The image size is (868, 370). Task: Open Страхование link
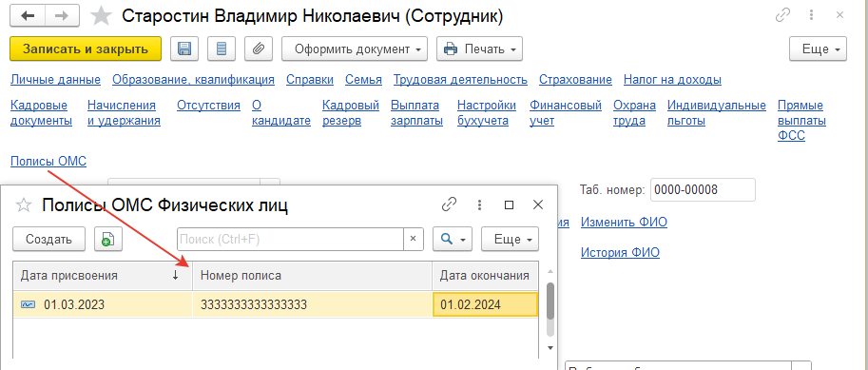click(x=576, y=80)
